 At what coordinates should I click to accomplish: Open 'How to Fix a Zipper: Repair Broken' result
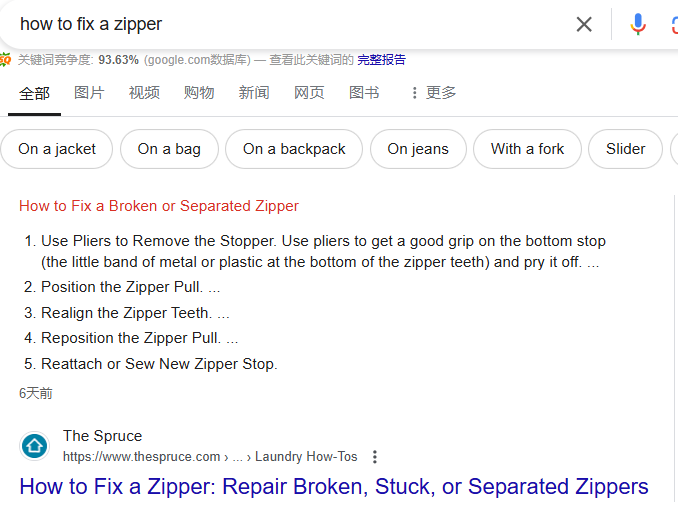point(334,487)
